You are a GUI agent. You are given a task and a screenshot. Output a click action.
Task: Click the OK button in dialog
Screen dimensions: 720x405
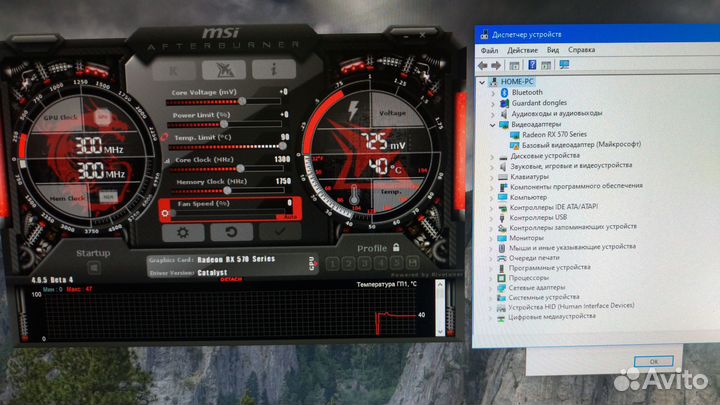[653, 362]
